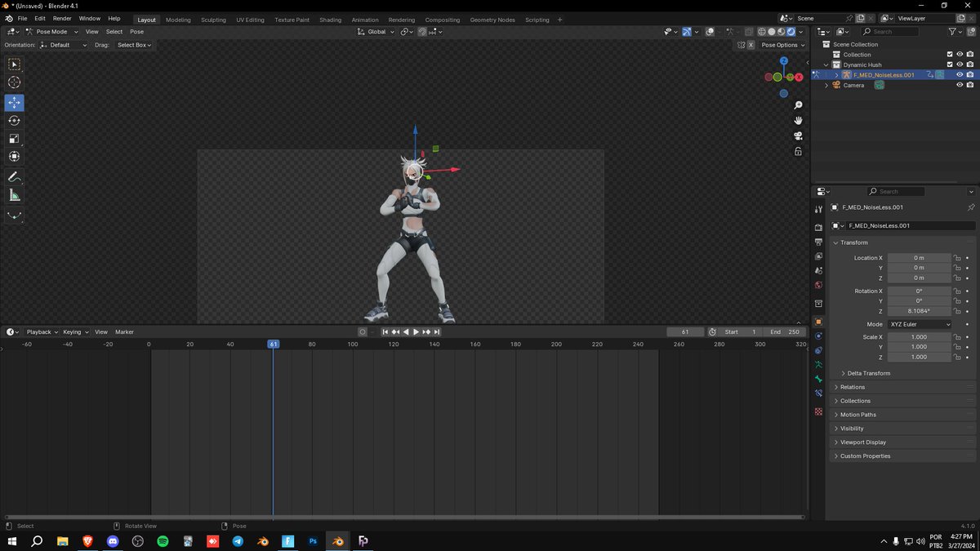Switch to Geometry Nodes workspace tab

tap(492, 20)
